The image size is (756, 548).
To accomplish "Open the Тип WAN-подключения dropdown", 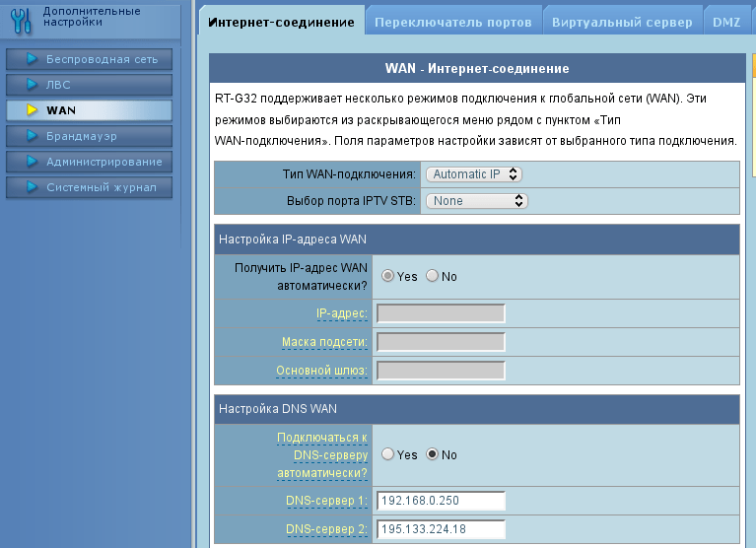I will point(474,174).
